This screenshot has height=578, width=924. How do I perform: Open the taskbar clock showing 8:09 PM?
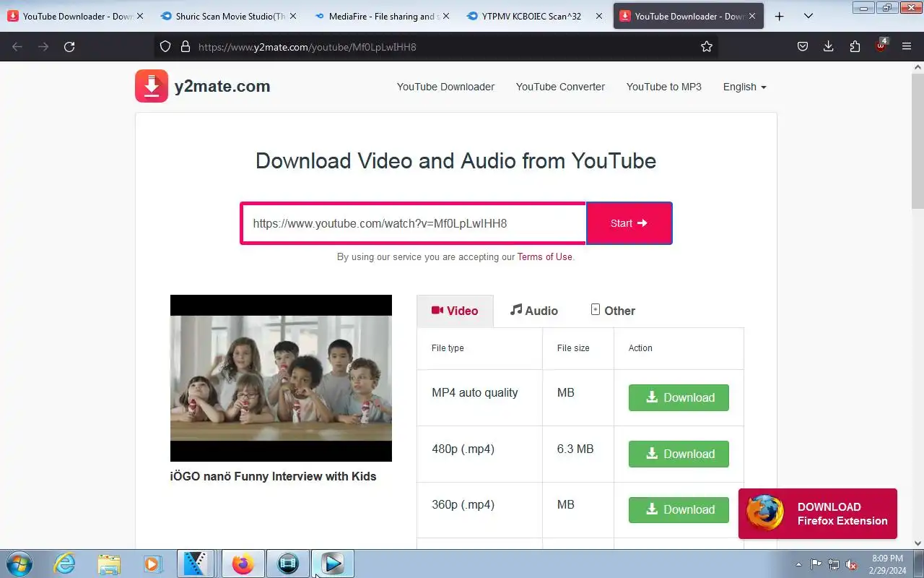887,564
